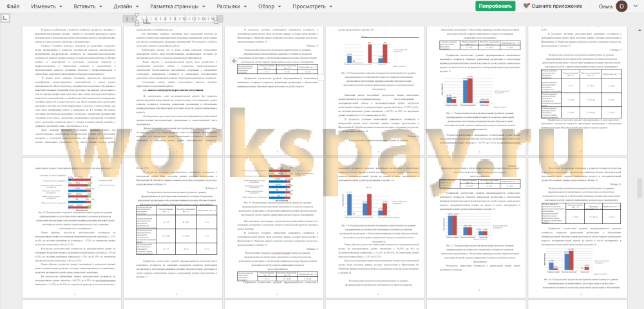Select the first-line indent marker on the ruler
Screen dimensions: 644x309
coord(137,16)
